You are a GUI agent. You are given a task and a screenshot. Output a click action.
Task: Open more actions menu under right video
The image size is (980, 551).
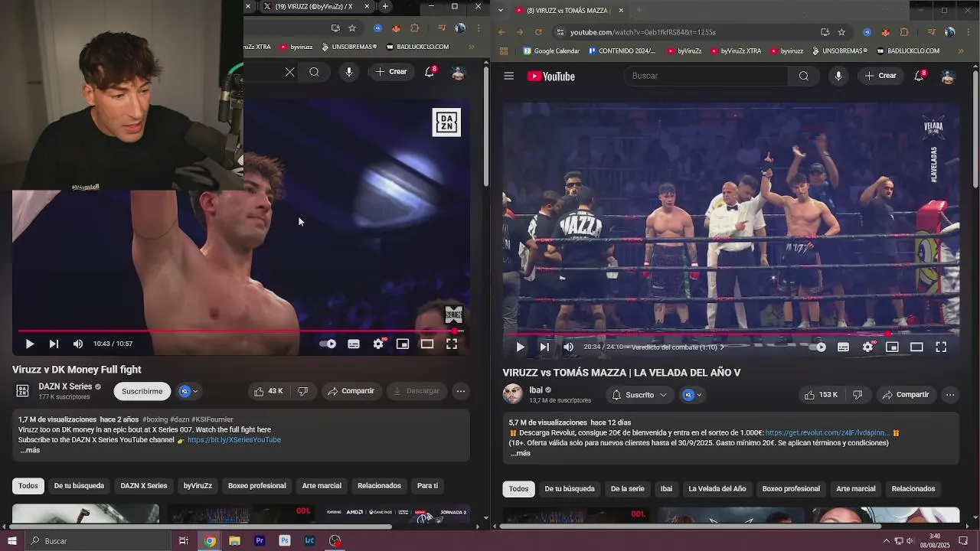tap(950, 395)
